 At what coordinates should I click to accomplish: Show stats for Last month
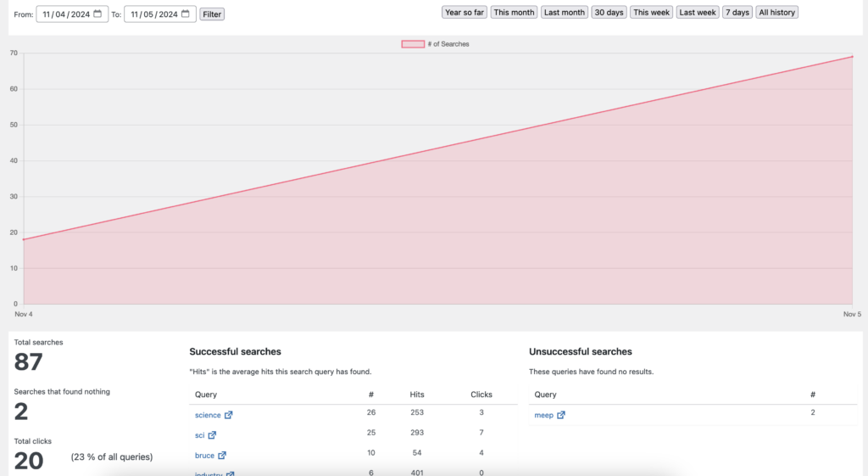pyautogui.click(x=564, y=13)
